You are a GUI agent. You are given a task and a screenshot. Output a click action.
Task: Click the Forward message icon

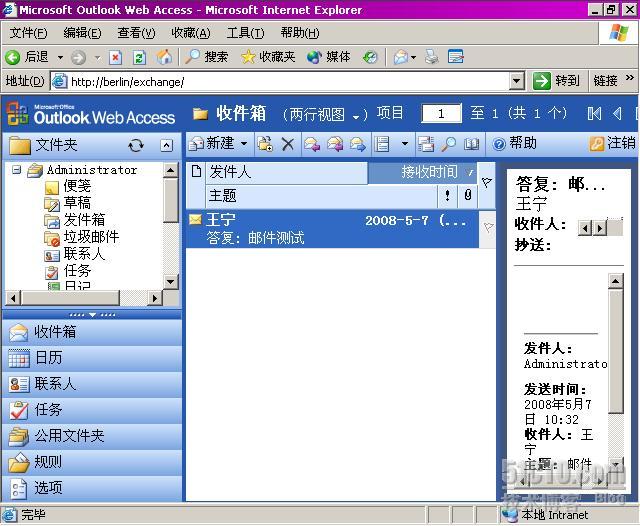pyautogui.click(x=357, y=144)
